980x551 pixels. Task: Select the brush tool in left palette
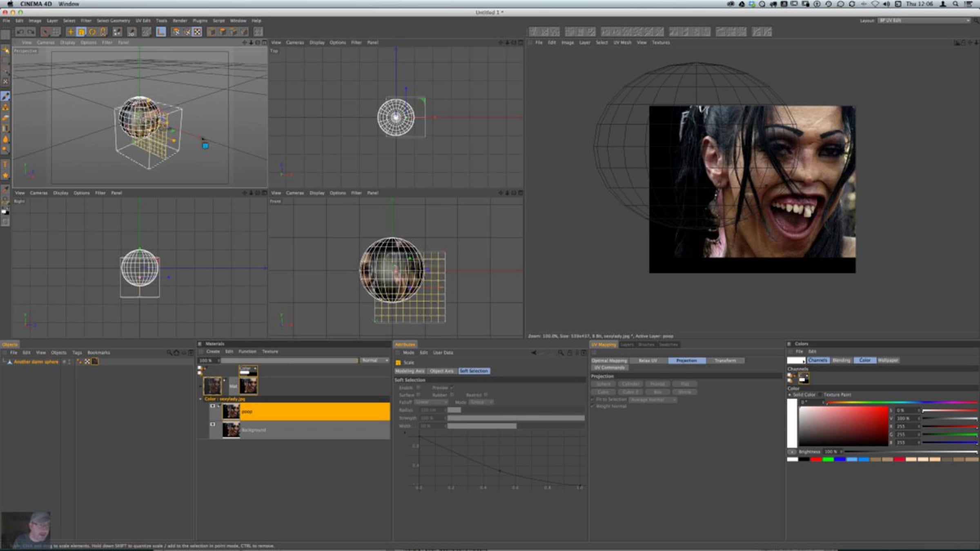click(5, 96)
